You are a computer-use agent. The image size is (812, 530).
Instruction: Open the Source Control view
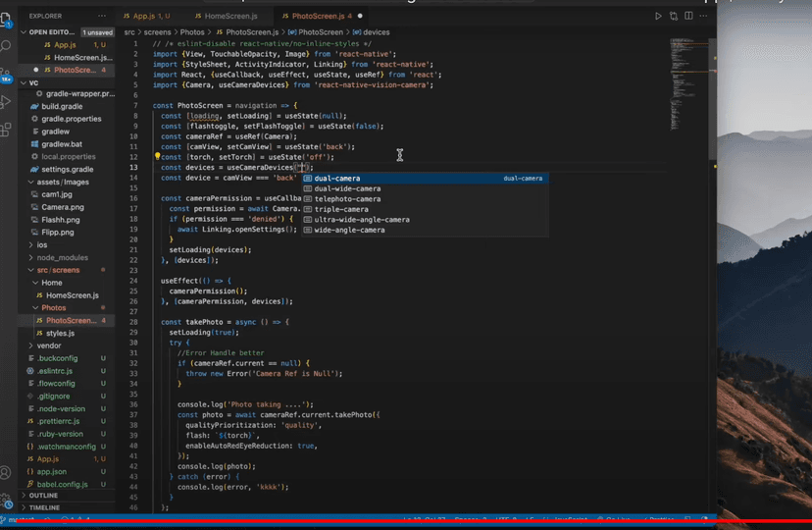click(8, 74)
